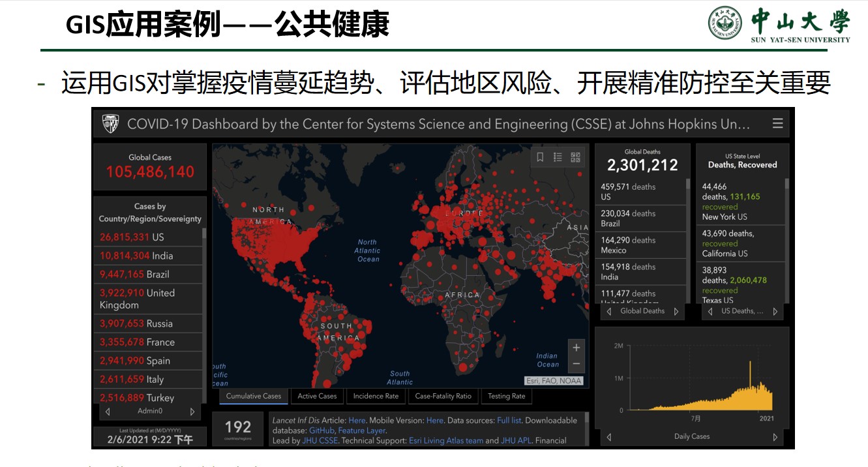The width and height of the screenshot is (868, 467).
Task: Zoom in on the map with plus button
Action: pos(576,348)
